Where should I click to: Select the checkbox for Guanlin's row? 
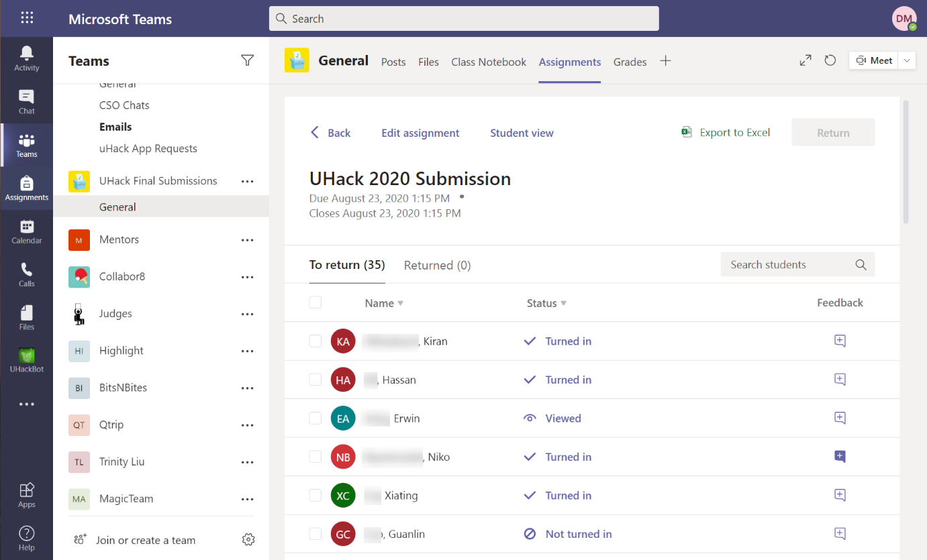315,534
